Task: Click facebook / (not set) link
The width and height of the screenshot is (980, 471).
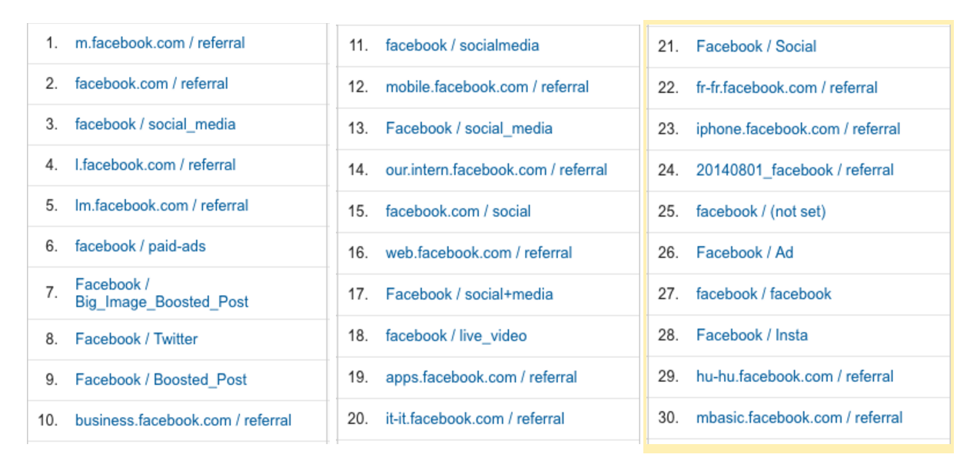Action: pyautogui.click(x=760, y=211)
